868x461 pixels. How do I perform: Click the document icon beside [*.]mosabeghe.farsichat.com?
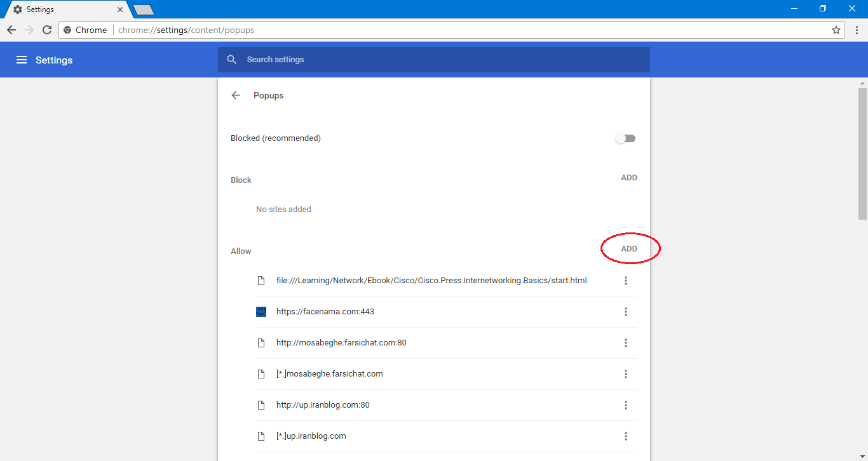[261, 374]
